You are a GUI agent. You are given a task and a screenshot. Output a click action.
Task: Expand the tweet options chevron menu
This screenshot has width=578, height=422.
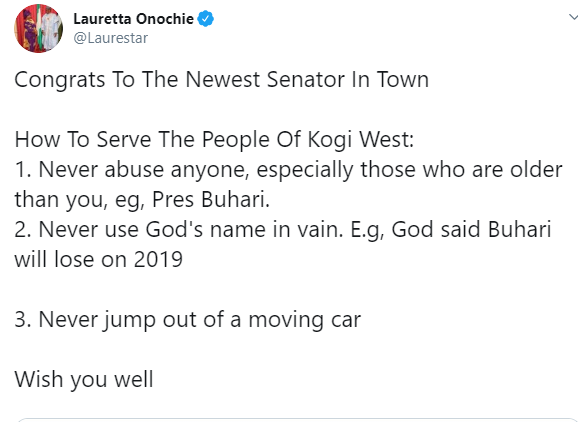[x=573, y=17]
